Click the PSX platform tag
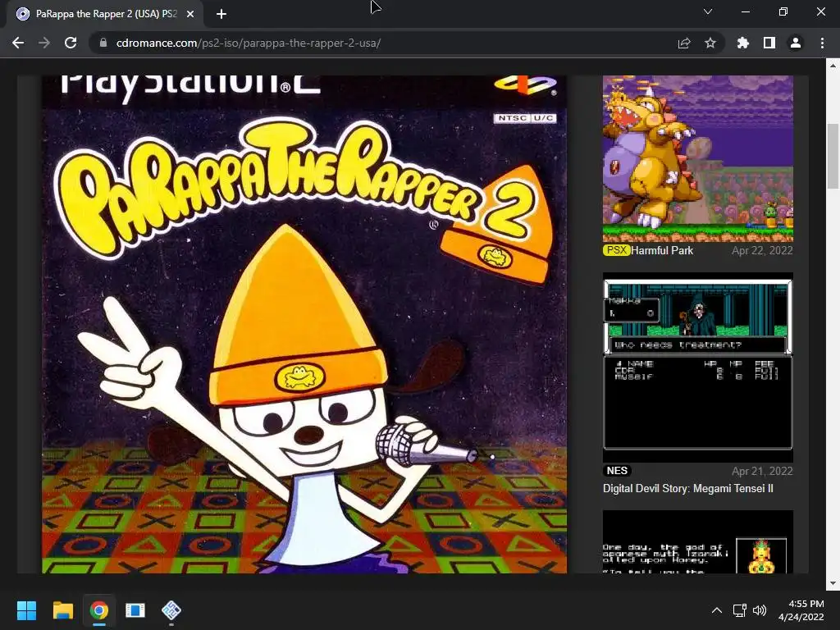 tap(616, 250)
